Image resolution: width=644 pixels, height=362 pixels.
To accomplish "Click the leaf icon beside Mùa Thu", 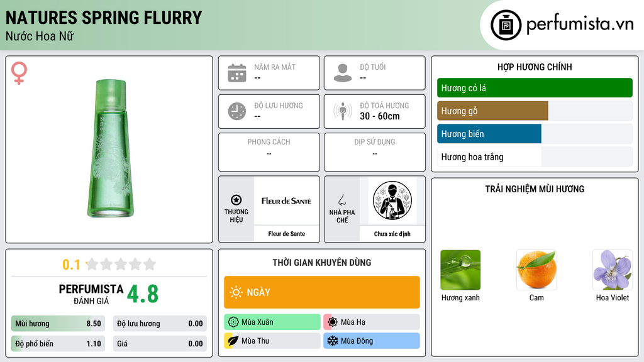I will tap(233, 341).
